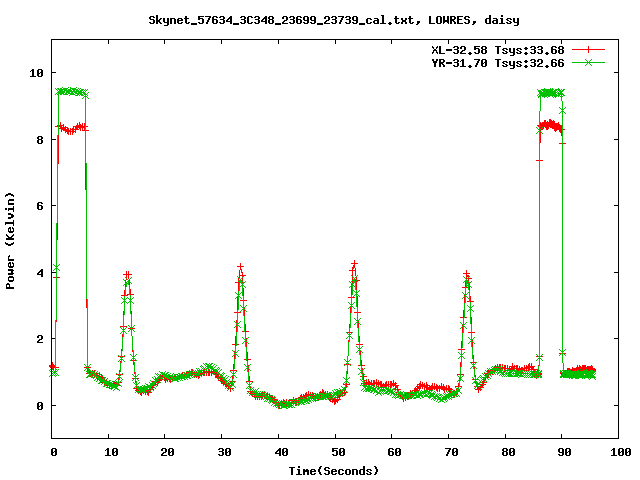The width and height of the screenshot is (640, 480).
Task: Click the x-axis tick label 40
Action: click(x=281, y=452)
